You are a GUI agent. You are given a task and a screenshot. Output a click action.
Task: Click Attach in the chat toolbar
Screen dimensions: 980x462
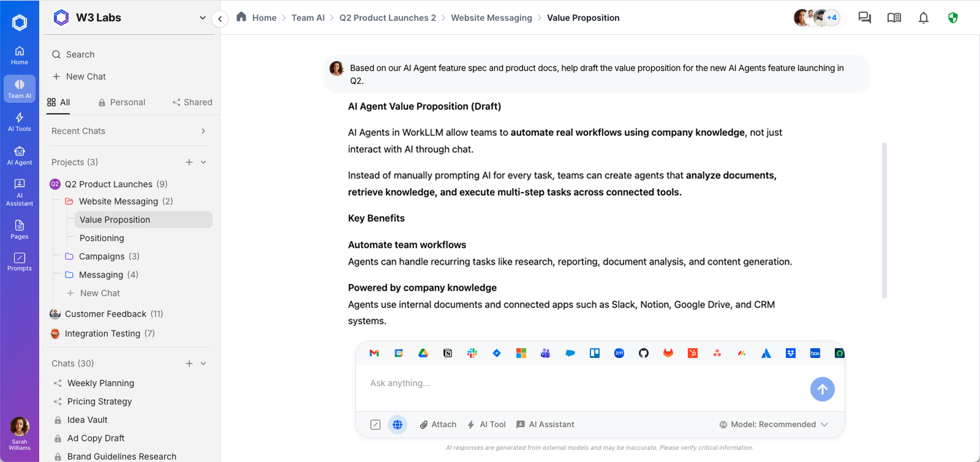pos(438,425)
